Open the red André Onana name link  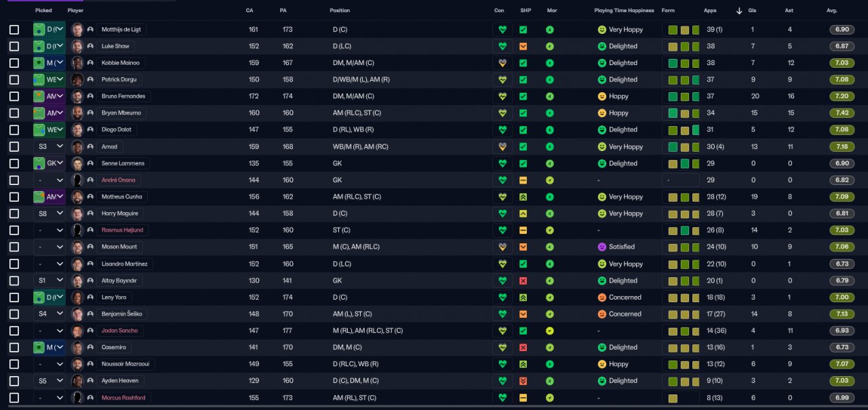(x=118, y=180)
